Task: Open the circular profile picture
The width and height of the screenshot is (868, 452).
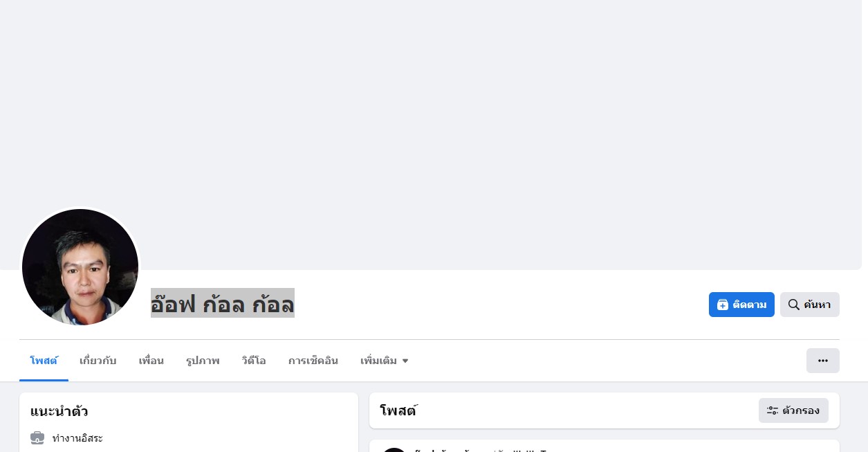Action: (80, 267)
